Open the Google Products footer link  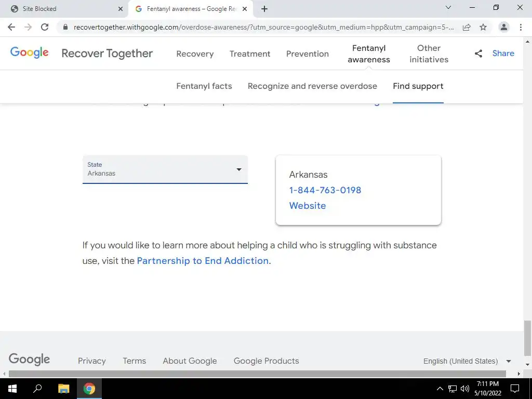point(267,361)
